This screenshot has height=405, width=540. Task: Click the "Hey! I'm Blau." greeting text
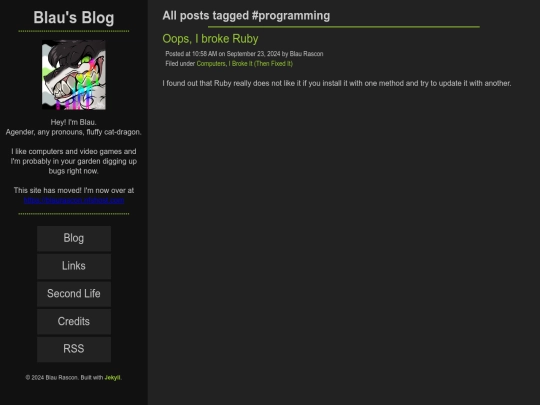(x=73, y=122)
